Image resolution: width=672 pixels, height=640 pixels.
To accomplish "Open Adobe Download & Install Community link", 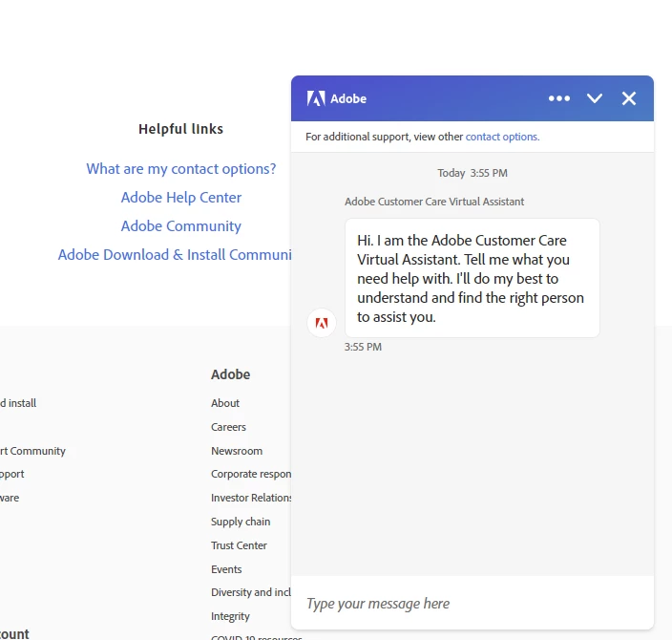I will [175, 255].
